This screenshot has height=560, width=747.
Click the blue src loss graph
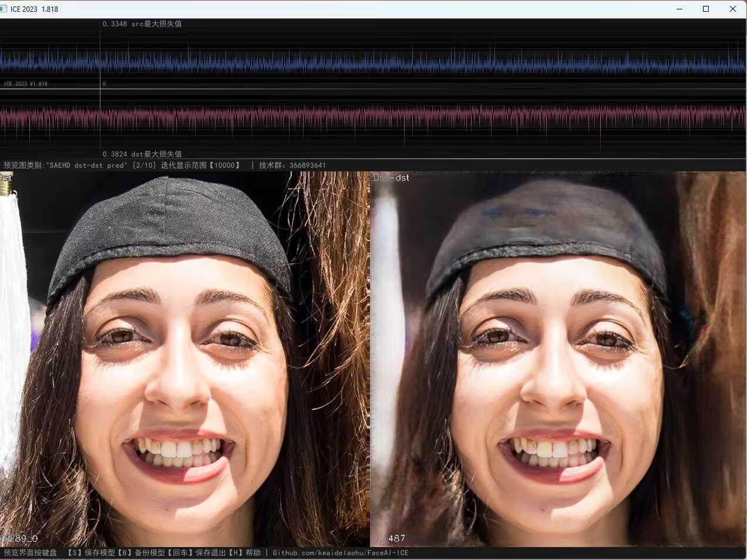411,61
